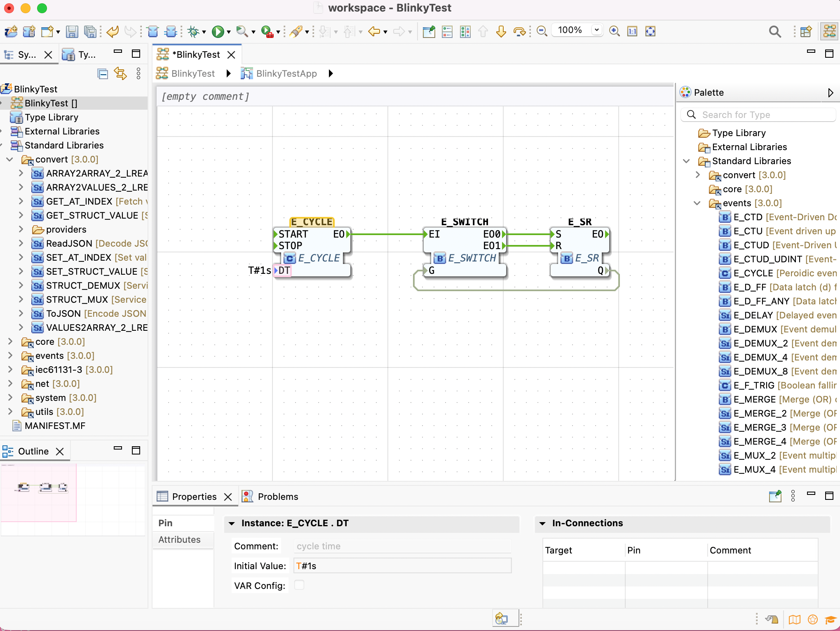This screenshot has width=840, height=631.
Task: Collapse the In-Connections section
Action: tap(542, 523)
